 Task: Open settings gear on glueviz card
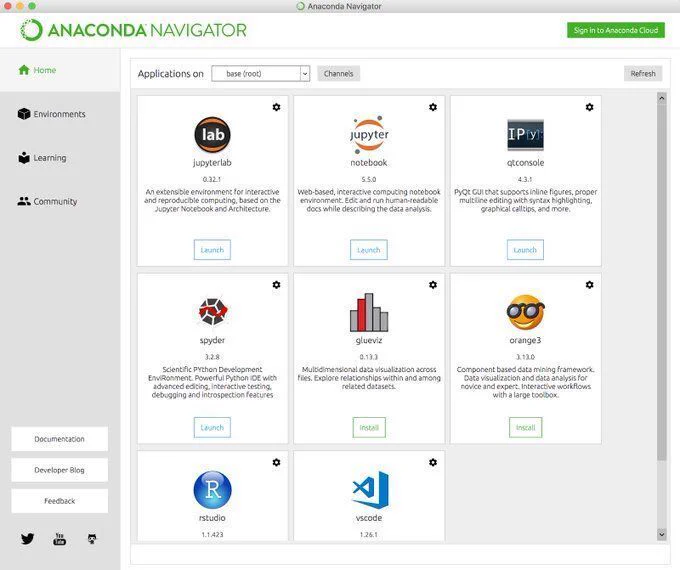click(433, 285)
